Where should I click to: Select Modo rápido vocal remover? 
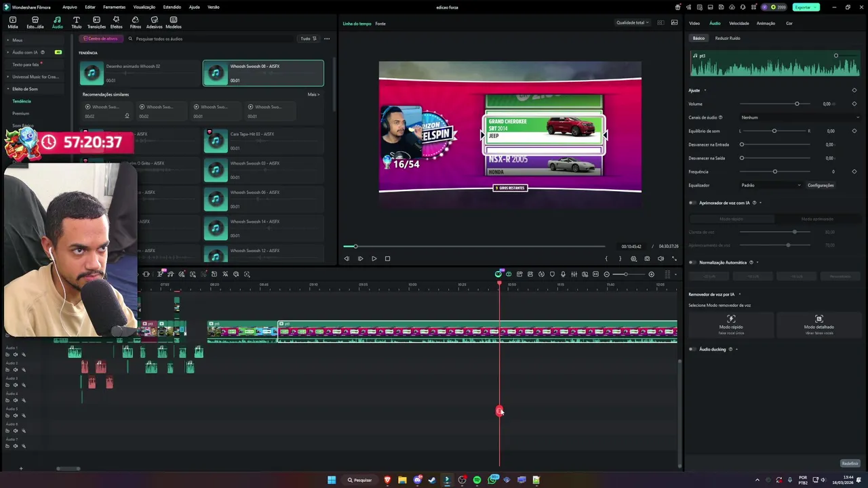[730, 324]
